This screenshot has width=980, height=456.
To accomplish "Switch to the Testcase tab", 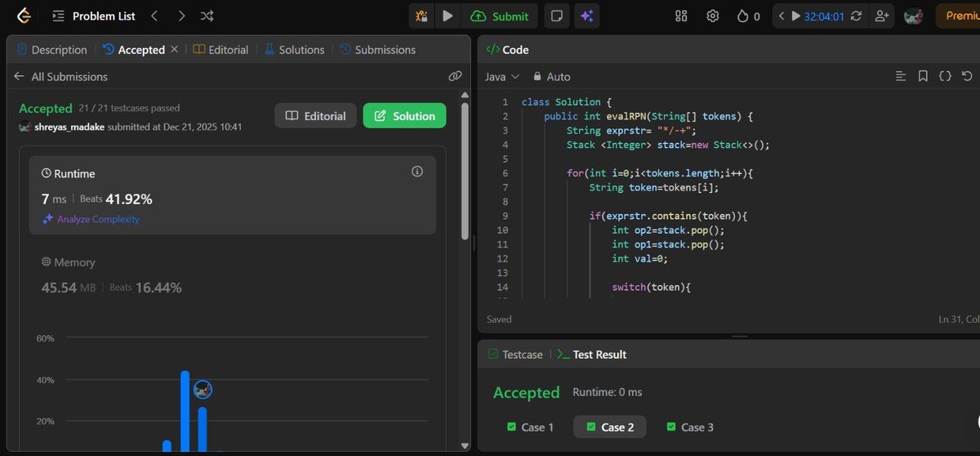I will 515,355.
